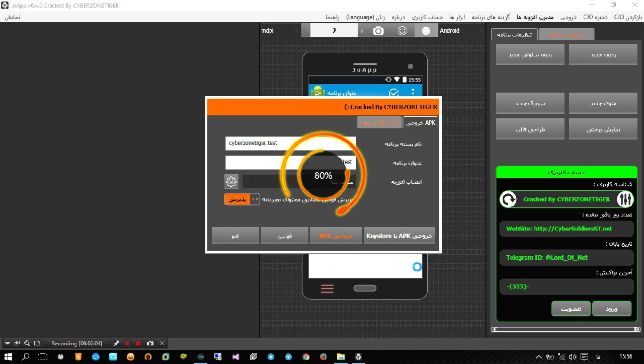This screenshot has width=644, height=364.
Task: Click the fork and knife account icon
Action: point(624,199)
